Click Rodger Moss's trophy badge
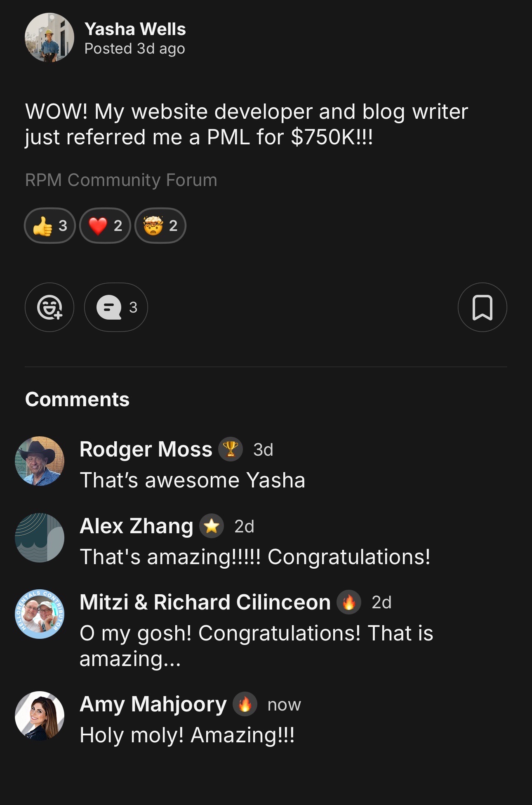Viewport: 532px width, 805px height. (231, 449)
